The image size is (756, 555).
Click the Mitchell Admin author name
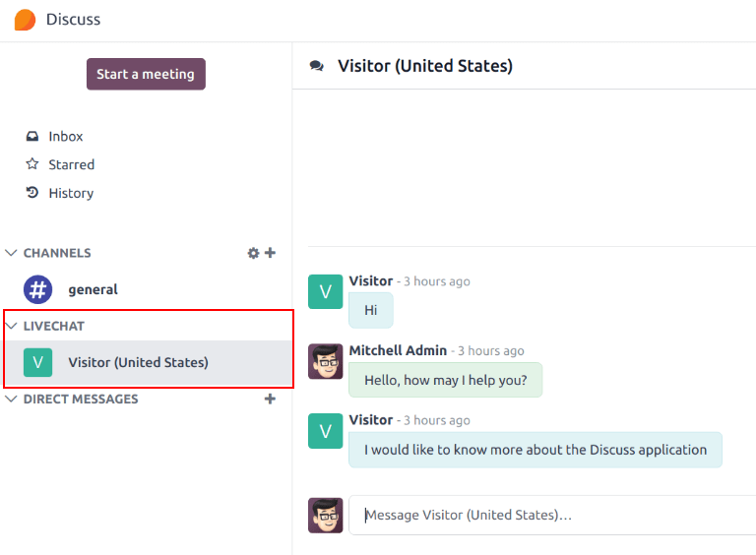click(398, 350)
